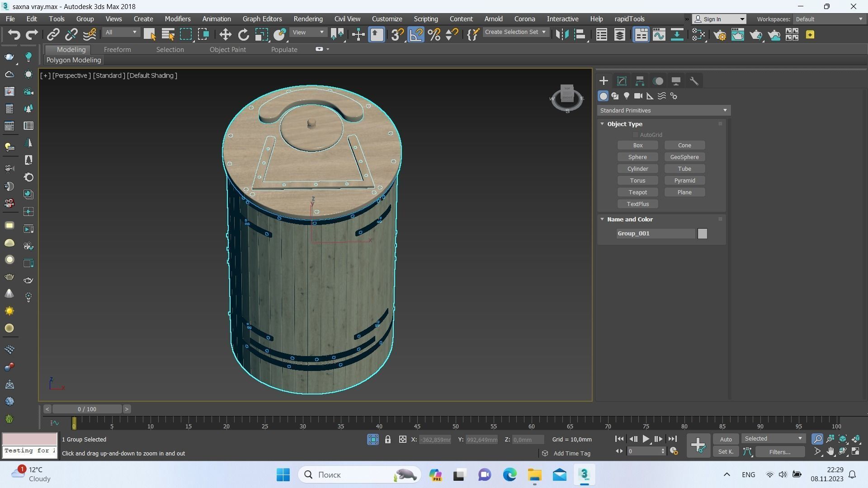Open Select by Name list
868x488 pixels.
point(168,34)
